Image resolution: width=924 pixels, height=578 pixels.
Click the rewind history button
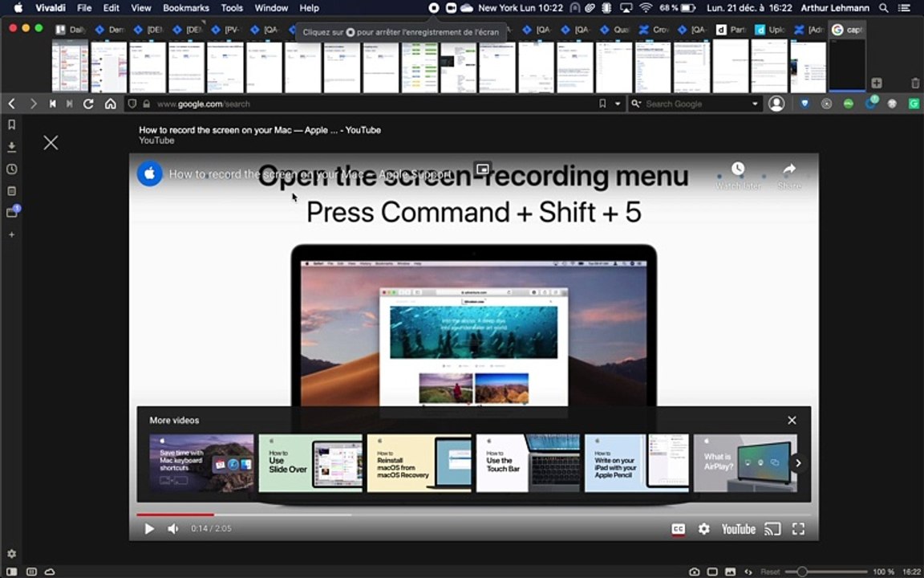click(52, 104)
